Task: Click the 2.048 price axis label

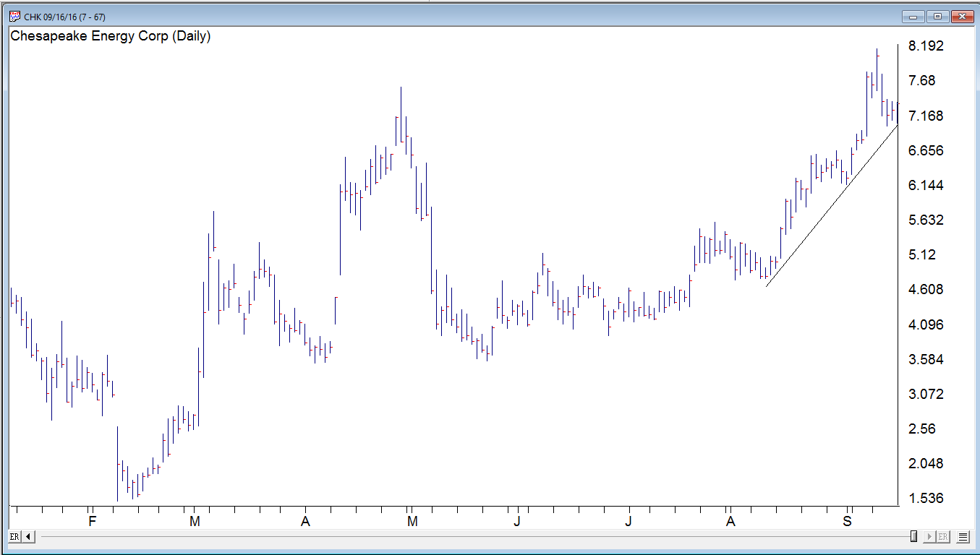Action: point(926,463)
